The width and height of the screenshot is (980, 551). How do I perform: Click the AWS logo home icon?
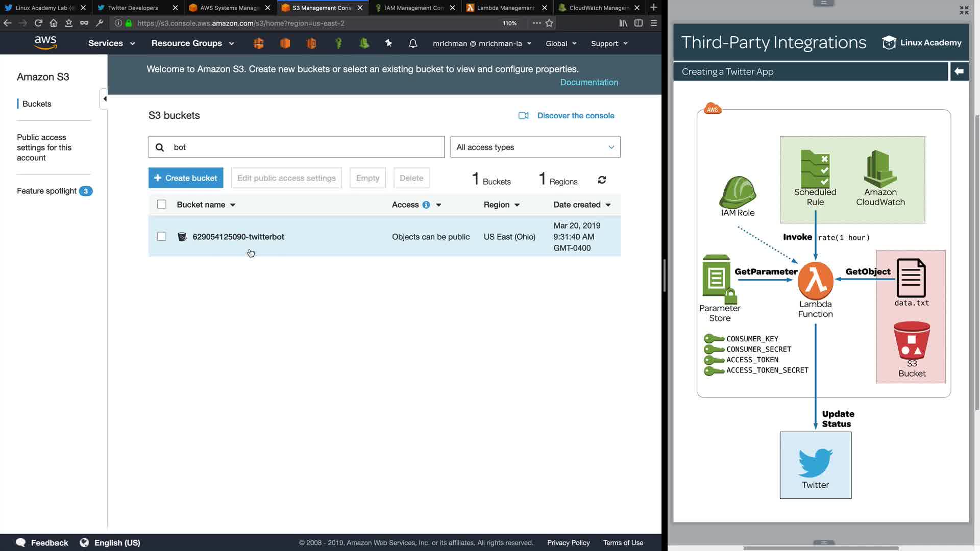point(45,43)
